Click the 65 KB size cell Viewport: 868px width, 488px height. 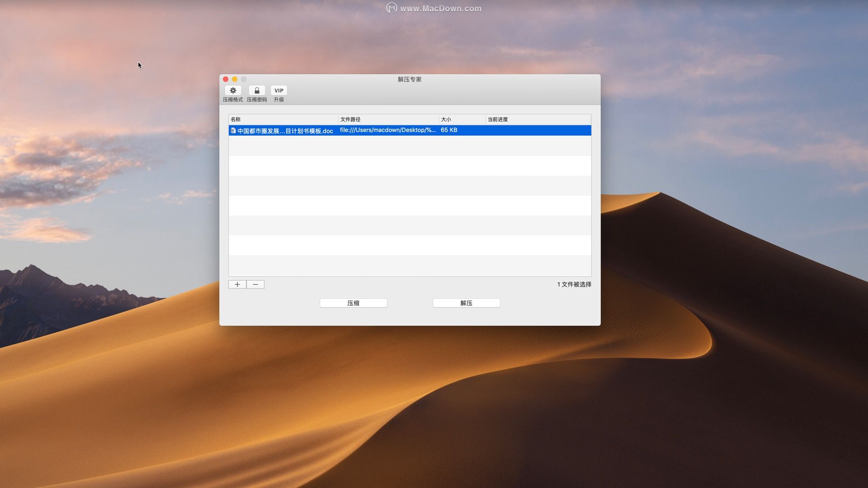pyautogui.click(x=449, y=130)
